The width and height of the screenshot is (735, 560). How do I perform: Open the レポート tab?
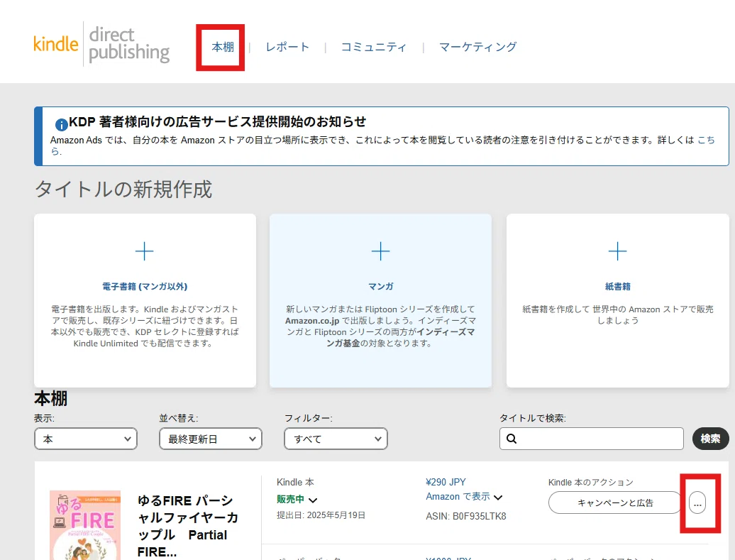(x=287, y=47)
